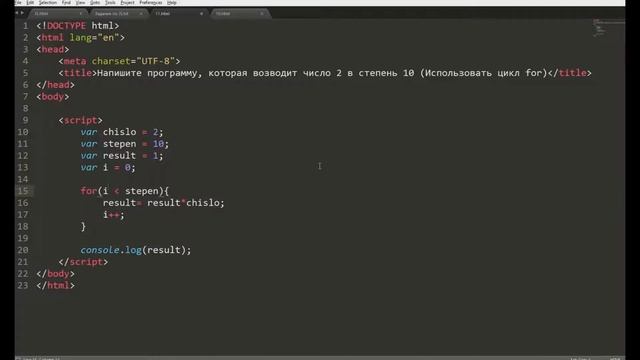Click the 'var i = 0;' statement
The height and width of the screenshot is (360, 640).
click(x=108, y=168)
